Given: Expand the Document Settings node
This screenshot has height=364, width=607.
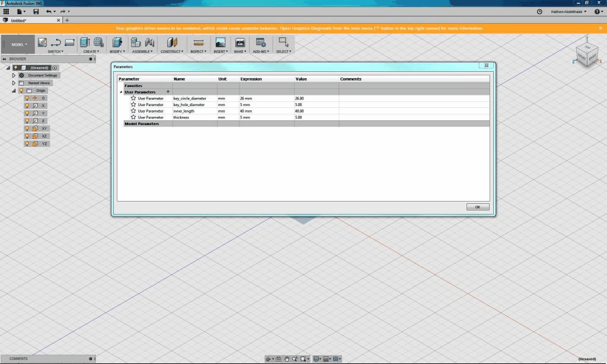Looking at the screenshot, I should [x=14, y=75].
